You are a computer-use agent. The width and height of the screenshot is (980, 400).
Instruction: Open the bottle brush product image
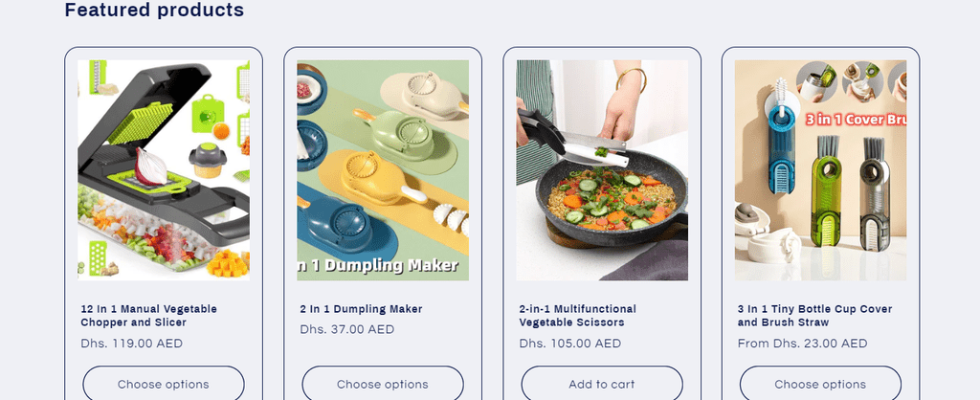820,170
